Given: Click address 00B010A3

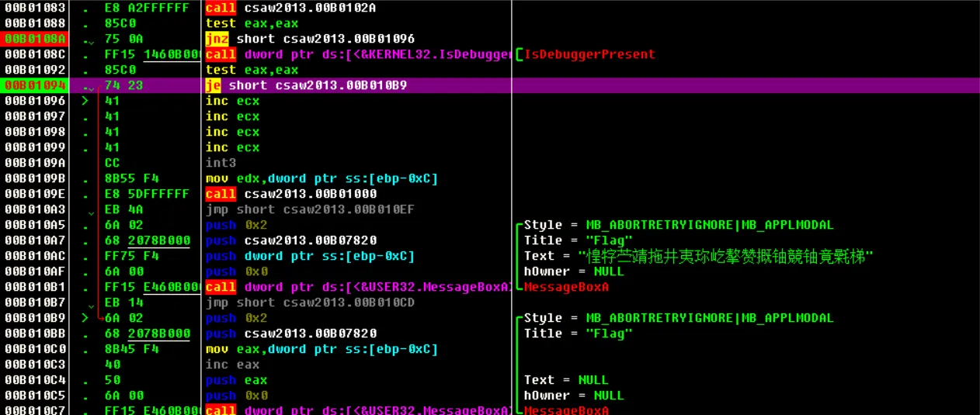Looking at the screenshot, I should tap(35, 209).
